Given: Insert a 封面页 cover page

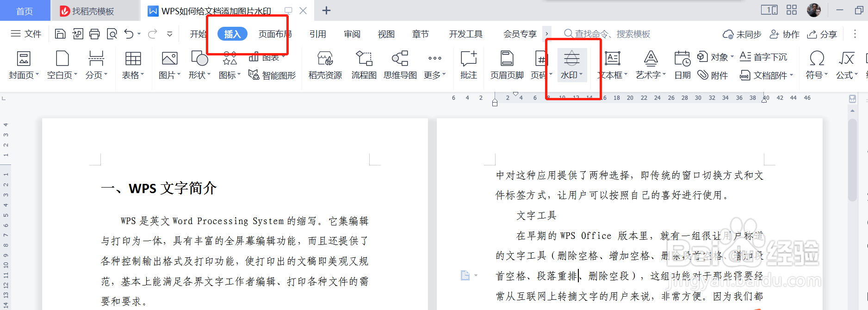Looking at the screenshot, I should [x=24, y=65].
